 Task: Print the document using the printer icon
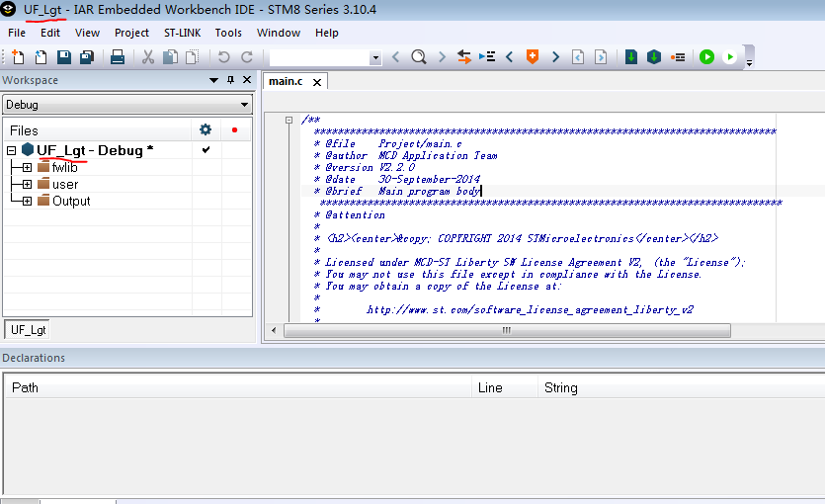coord(118,56)
